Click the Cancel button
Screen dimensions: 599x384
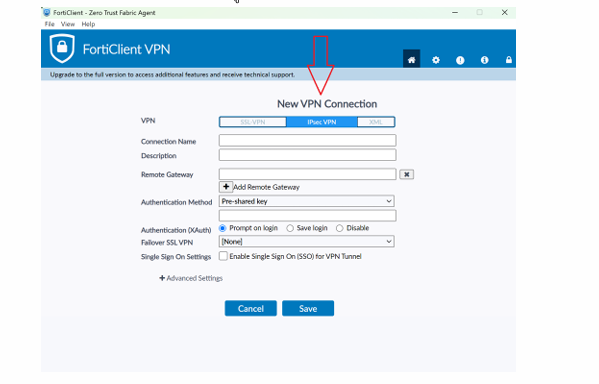[x=251, y=308]
